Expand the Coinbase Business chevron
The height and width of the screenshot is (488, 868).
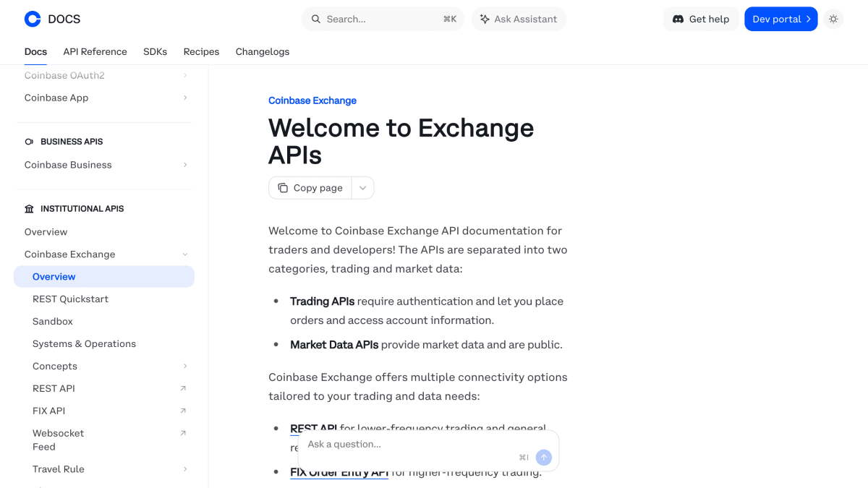click(x=185, y=165)
